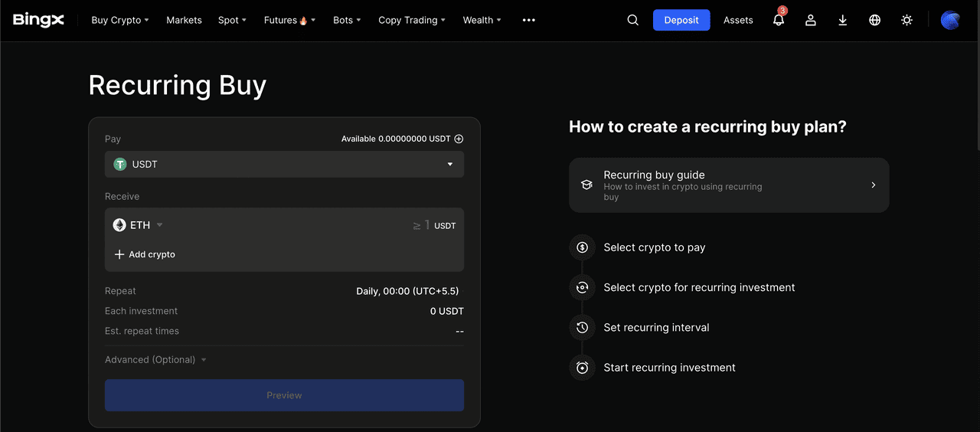Click the download app icon
980x432 pixels.
tap(843, 20)
